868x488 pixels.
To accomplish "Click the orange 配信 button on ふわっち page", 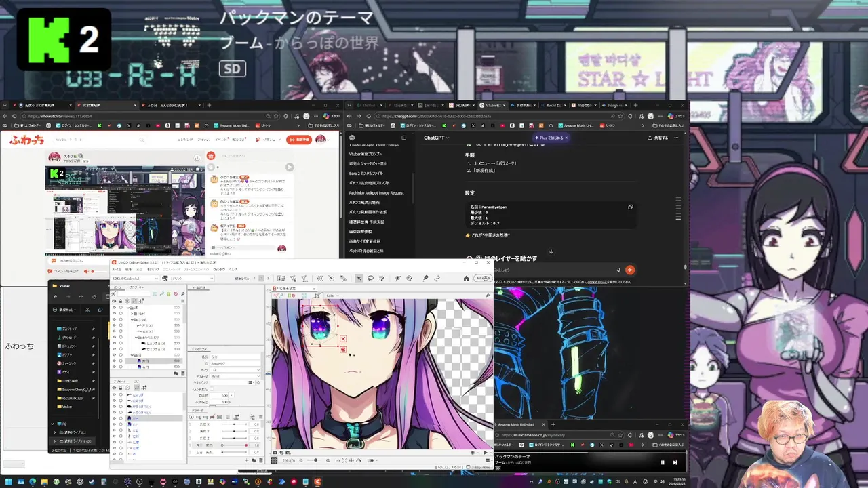I will point(298,140).
